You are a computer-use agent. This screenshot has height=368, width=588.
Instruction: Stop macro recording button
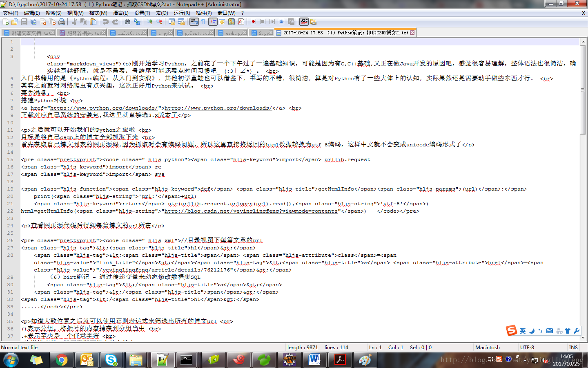[263, 22]
